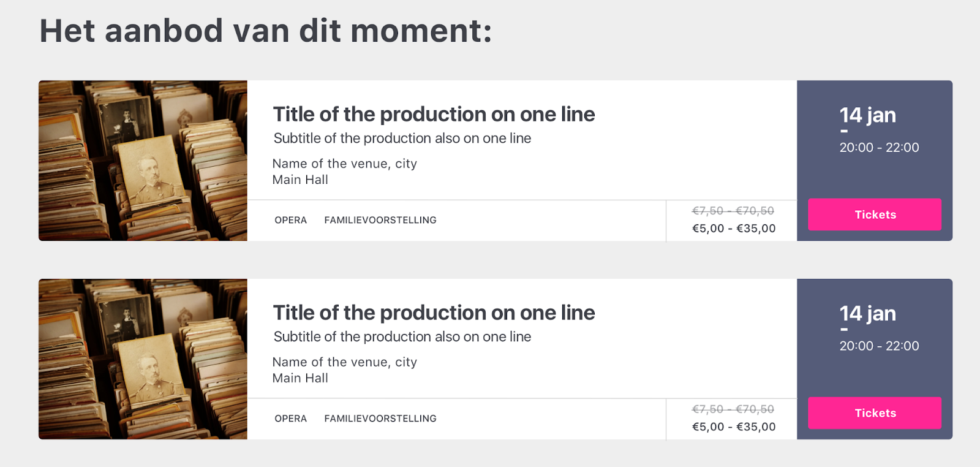Click the discounted €5,00 - €35,00 price in first listing
The image size is (980, 467).
[734, 229]
